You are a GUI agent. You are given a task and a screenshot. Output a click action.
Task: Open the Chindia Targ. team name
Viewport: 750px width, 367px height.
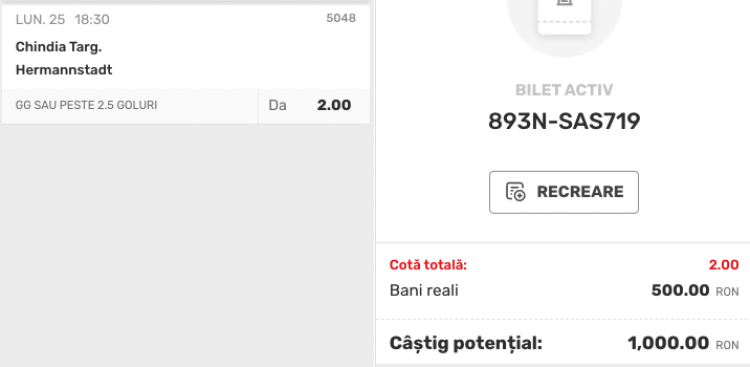pyautogui.click(x=59, y=47)
